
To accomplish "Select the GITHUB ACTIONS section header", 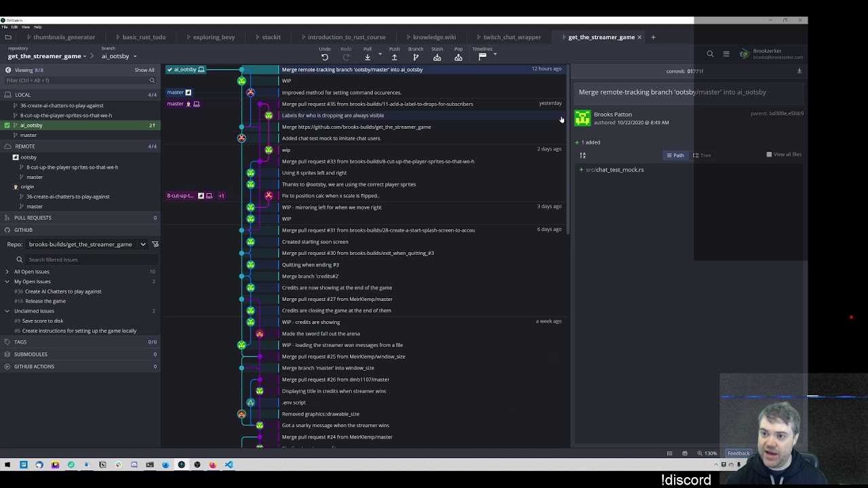I will [80, 367].
